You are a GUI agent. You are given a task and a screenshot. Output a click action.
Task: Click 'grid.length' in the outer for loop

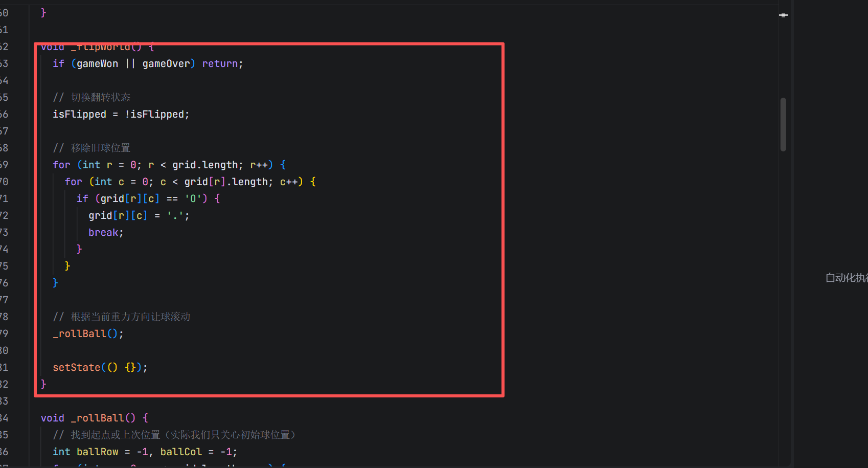click(205, 165)
